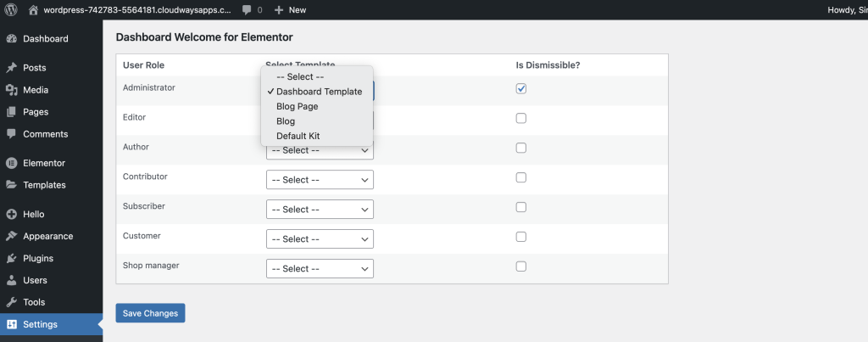Click the plus New icon in admin bar
The height and width of the screenshot is (342, 868).
point(279,10)
